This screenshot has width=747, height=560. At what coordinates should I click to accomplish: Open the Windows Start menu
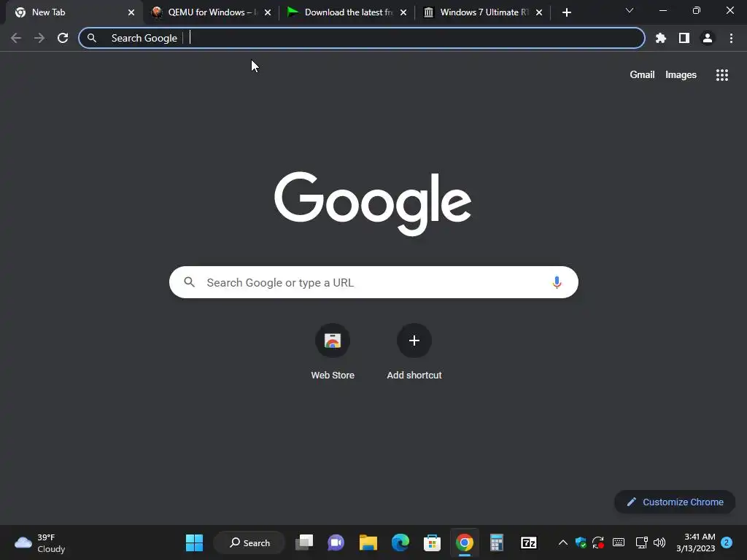point(194,542)
